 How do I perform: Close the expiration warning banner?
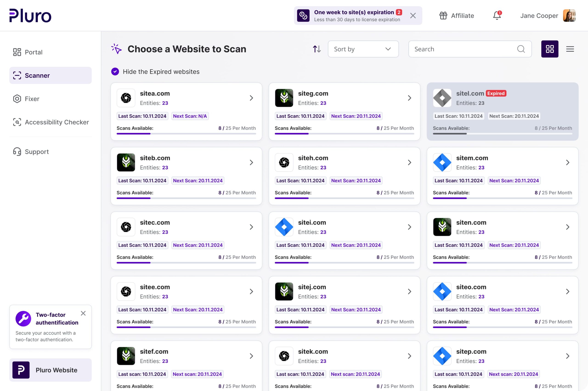pos(413,15)
